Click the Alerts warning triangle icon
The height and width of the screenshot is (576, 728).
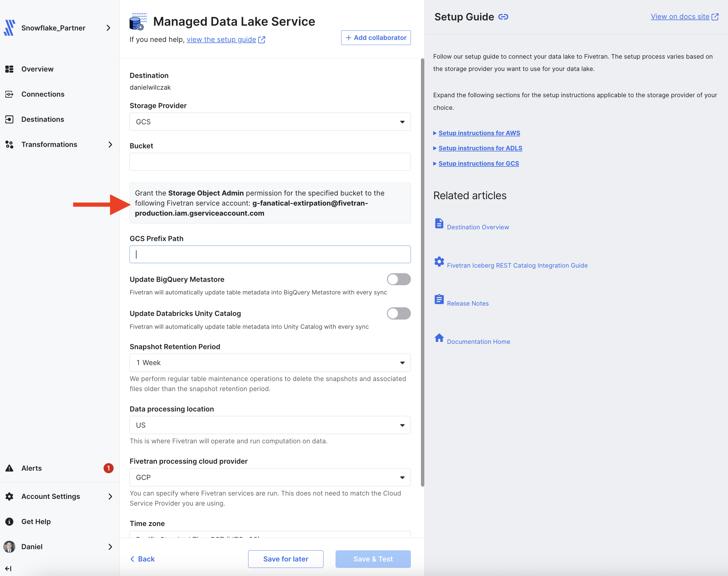click(9, 468)
